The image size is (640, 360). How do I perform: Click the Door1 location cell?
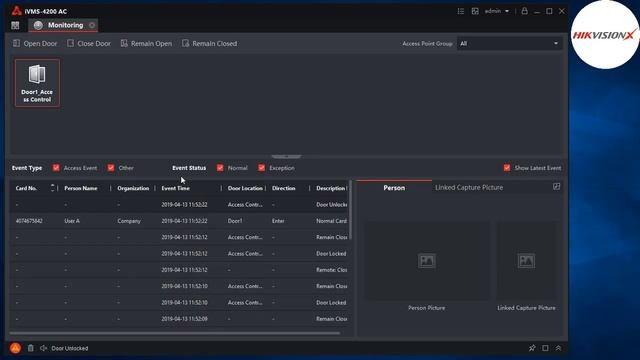tap(235, 221)
